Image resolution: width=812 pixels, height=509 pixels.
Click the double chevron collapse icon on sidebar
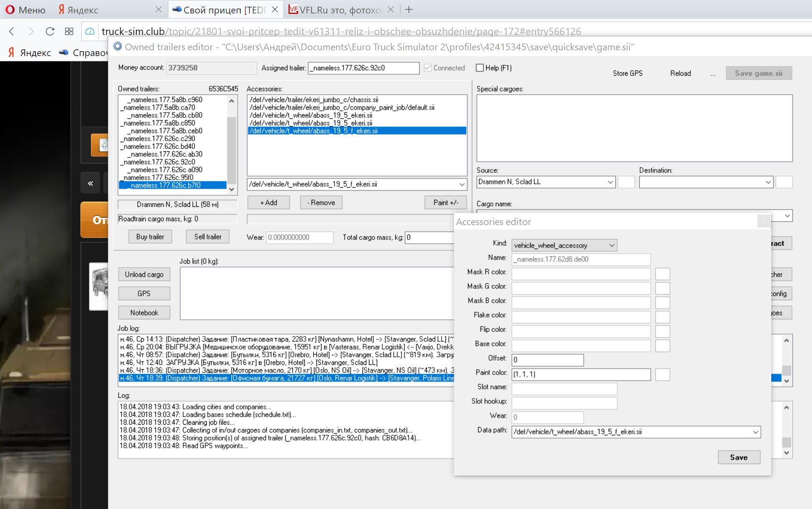(90, 183)
